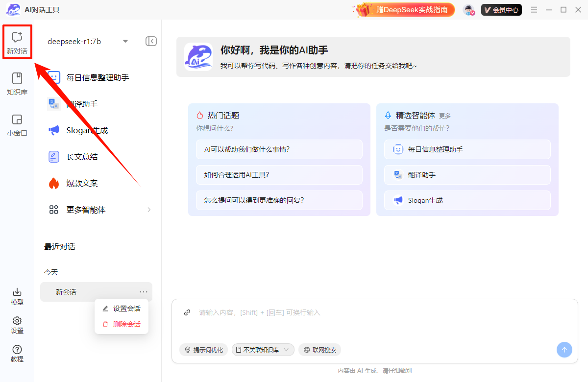Click the 今天 date group label
Screen dimensions: 588x382
[51, 272]
